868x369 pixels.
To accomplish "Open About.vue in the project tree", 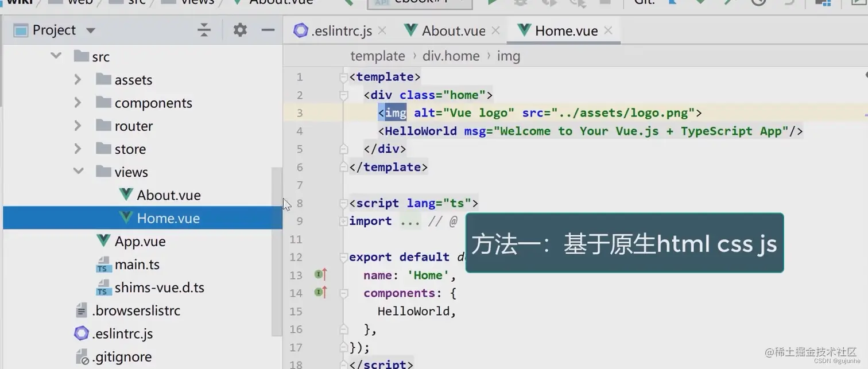I will pos(168,195).
